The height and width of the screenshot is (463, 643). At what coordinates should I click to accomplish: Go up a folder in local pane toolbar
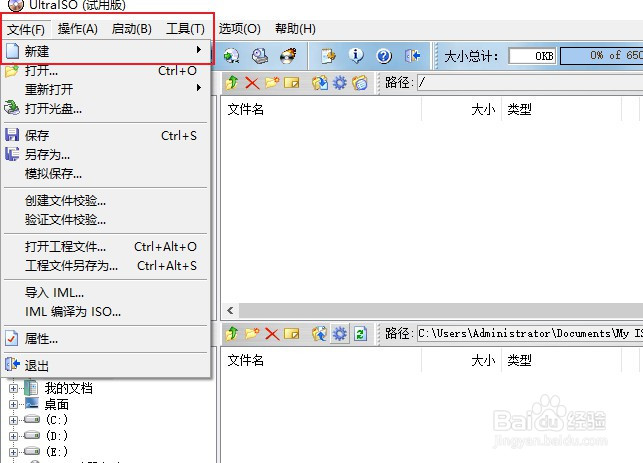point(232,334)
